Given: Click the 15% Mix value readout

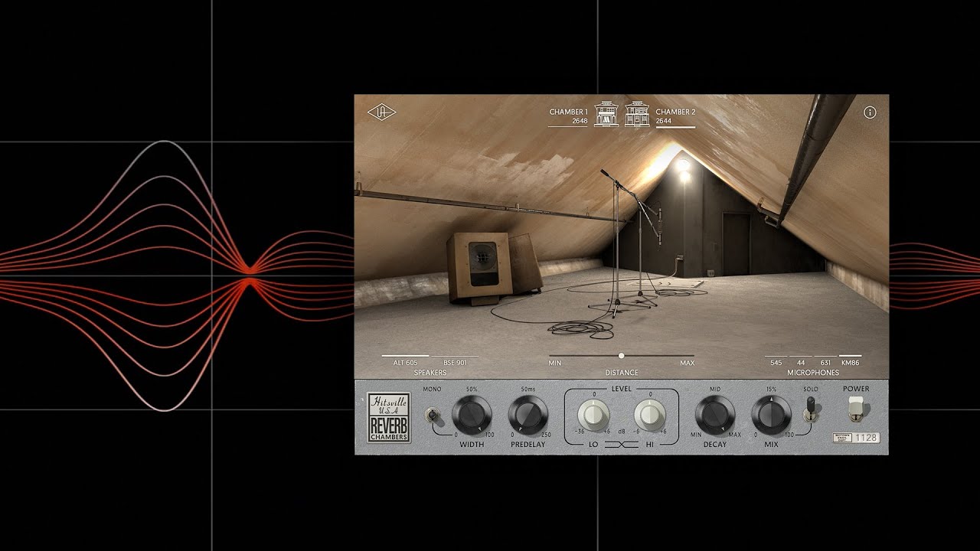Looking at the screenshot, I should 771,390.
